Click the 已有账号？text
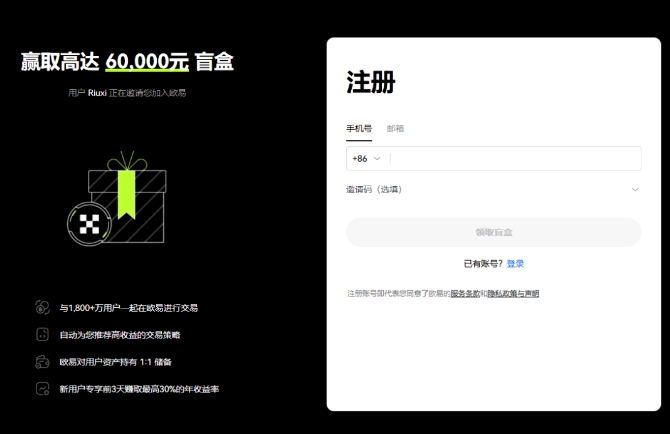Image resolution: width=670 pixels, height=434 pixels. [x=483, y=264]
